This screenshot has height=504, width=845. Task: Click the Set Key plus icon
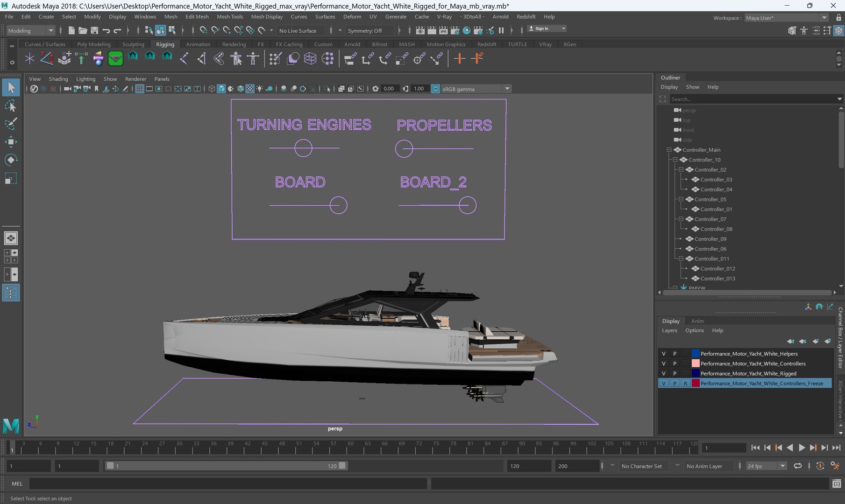(460, 58)
